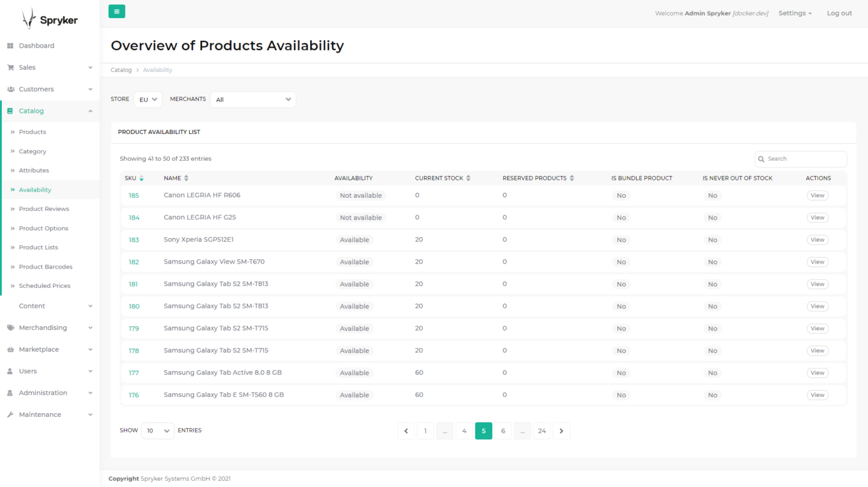This screenshot has height=487, width=868.
Task: Expand the Users menu chevron
Action: tap(91, 371)
